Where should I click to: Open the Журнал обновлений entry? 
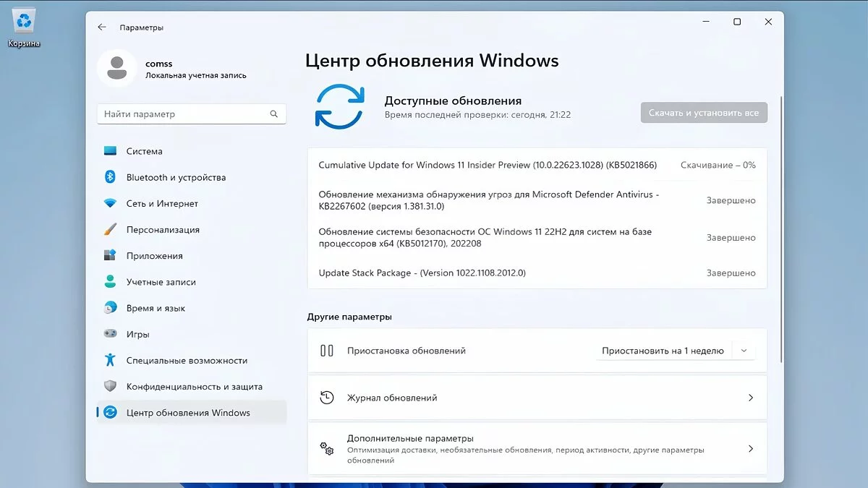(x=537, y=398)
